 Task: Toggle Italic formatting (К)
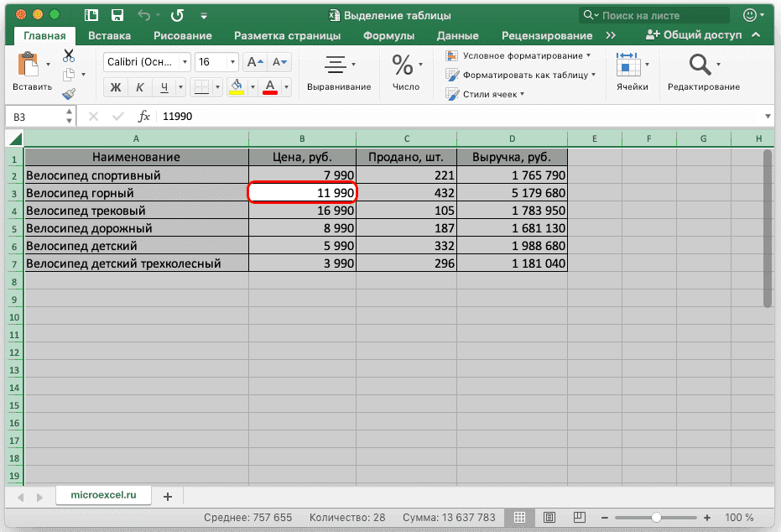[140, 87]
